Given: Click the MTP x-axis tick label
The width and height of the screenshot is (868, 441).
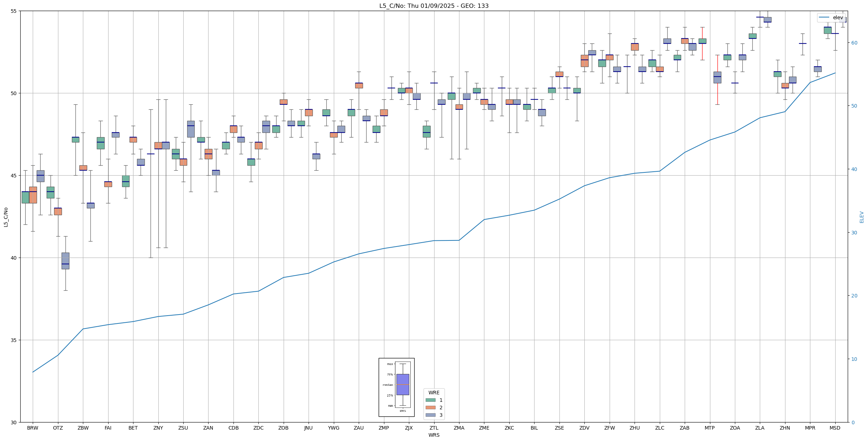Looking at the screenshot, I should [710, 428].
